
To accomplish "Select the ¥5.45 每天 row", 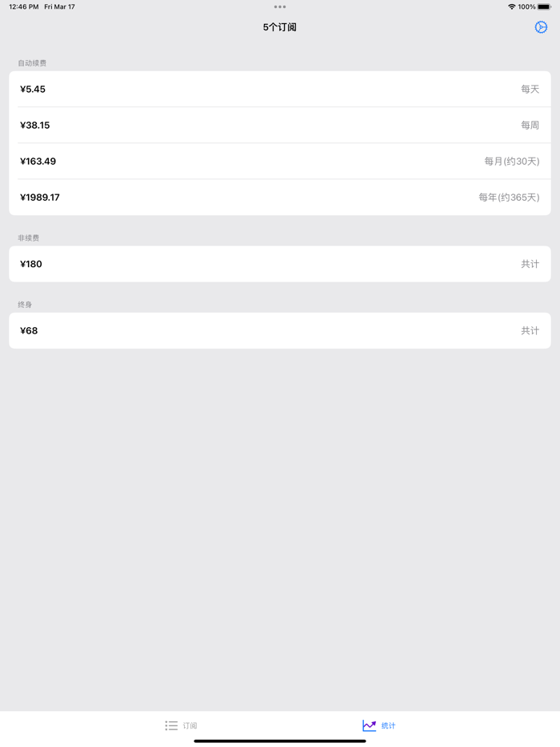I will 280,89.
